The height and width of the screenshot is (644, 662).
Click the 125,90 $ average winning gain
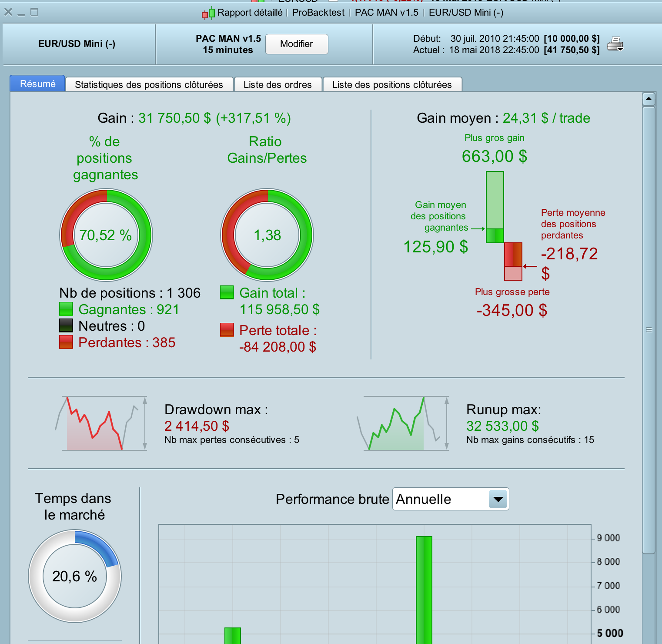[x=436, y=247]
